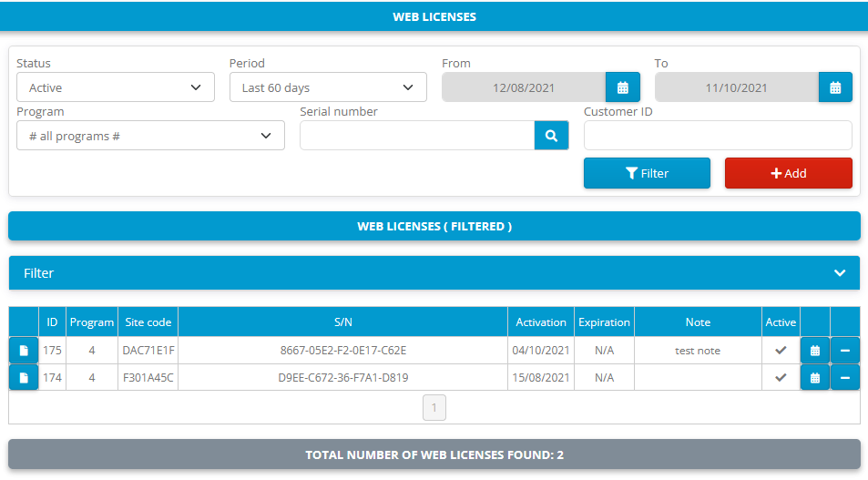Click activation date 15/08/2021
The height and width of the screenshot is (480, 868).
click(x=541, y=378)
